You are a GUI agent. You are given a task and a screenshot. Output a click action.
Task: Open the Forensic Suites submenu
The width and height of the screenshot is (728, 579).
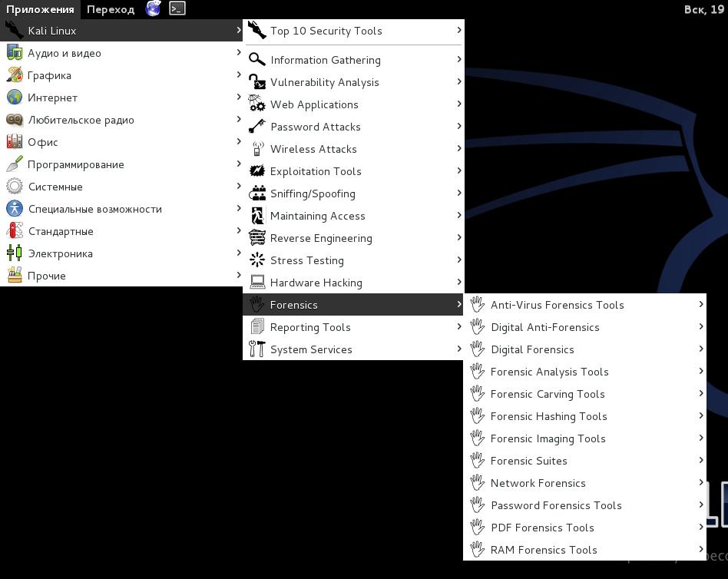tap(585, 461)
